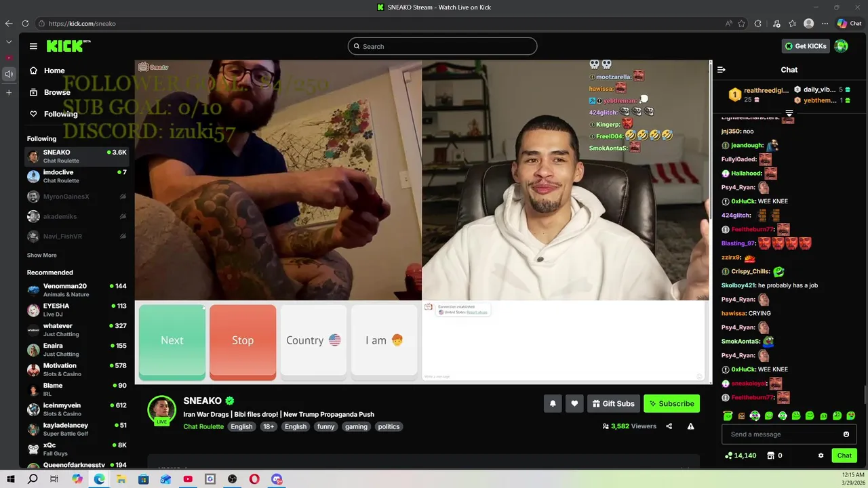
Task: Open OBS Studio from taskbar
Action: [233, 479]
